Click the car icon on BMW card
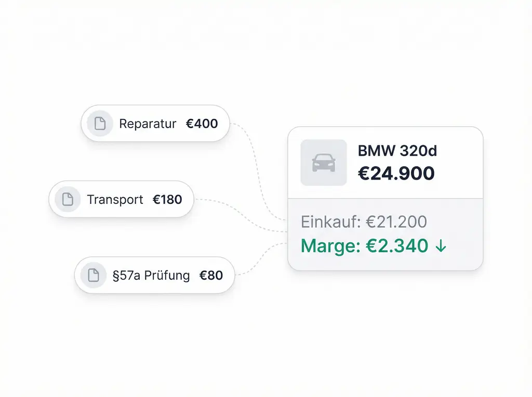532x397 pixels. [x=323, y=162]
